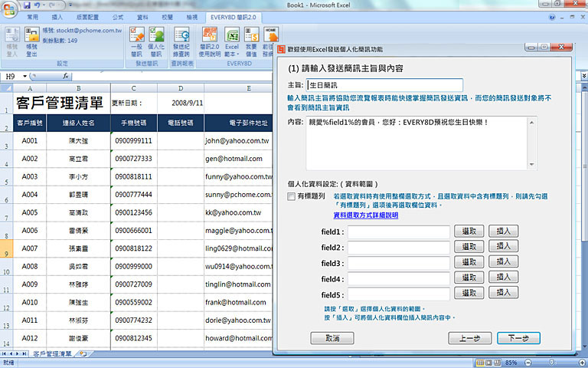Select the 客戶管理清單 sheet tab

[x=52, y=353]
